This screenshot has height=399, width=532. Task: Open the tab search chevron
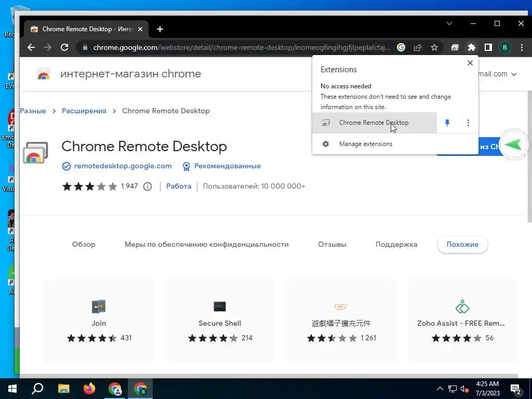click(449, 23)
